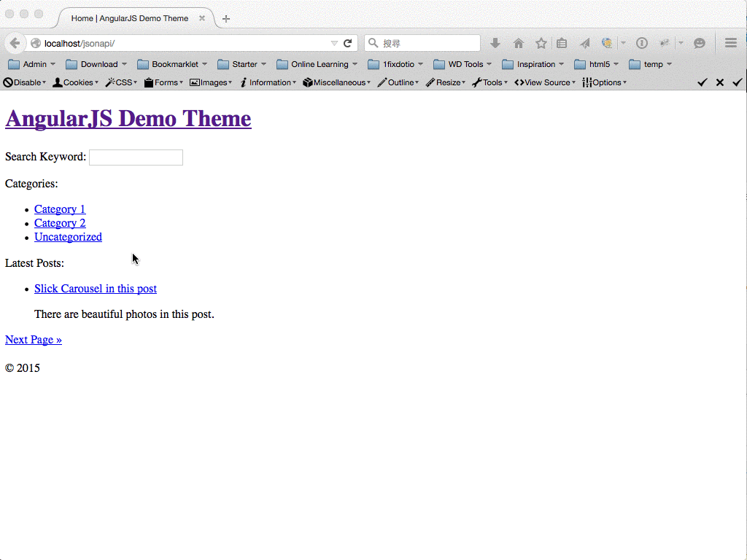Open the Download bookmarks folder
Image resolution: width=747 pixels, height=560 pixels.
(96, 64)
